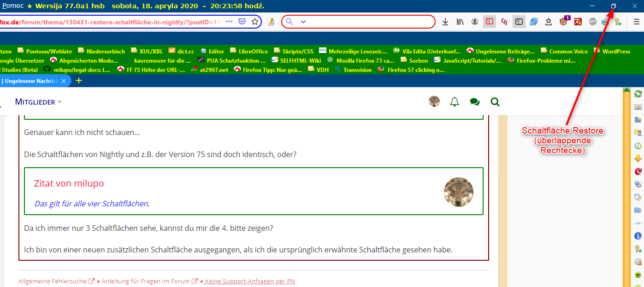Close the Ungelesene Nachrichten tab
Image resolution: width=644 pixels, height=287 pixels.
pyautogui.click(x=64, y=81)
